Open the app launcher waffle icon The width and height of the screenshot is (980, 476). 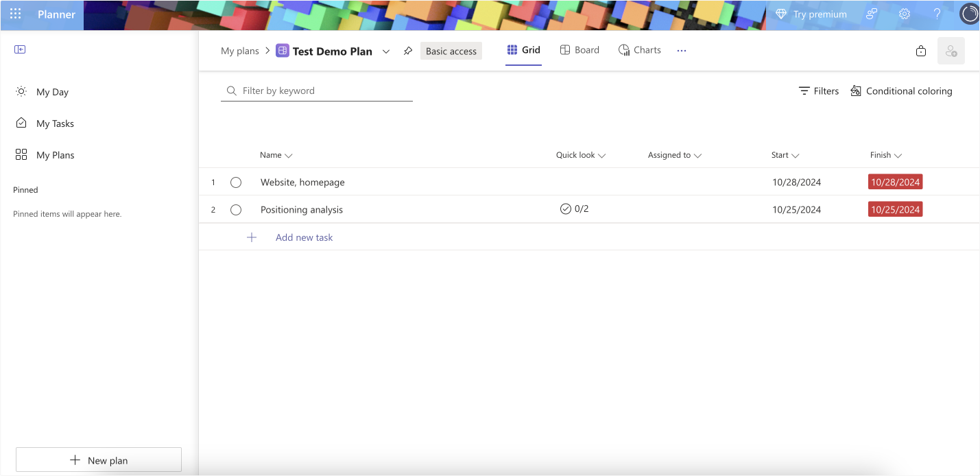point(15,14)
